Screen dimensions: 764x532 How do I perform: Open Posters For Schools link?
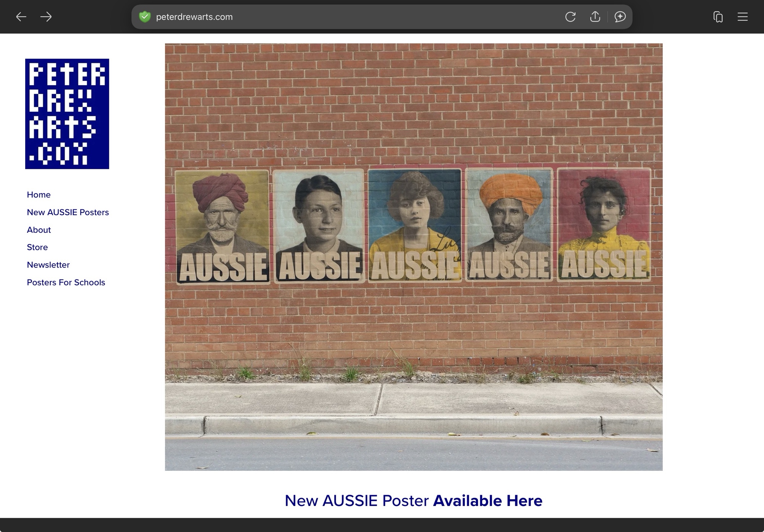pyautogui.click(x=66, y=283)
